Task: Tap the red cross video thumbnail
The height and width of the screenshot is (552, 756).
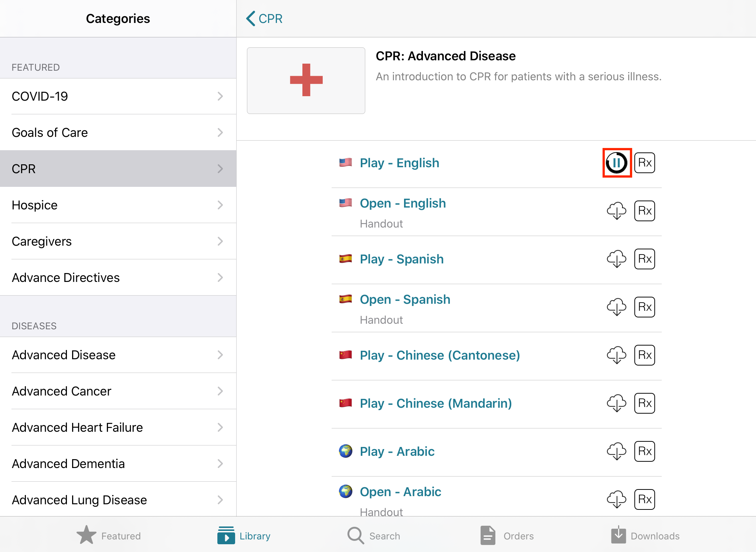Action: pos(306,81)
